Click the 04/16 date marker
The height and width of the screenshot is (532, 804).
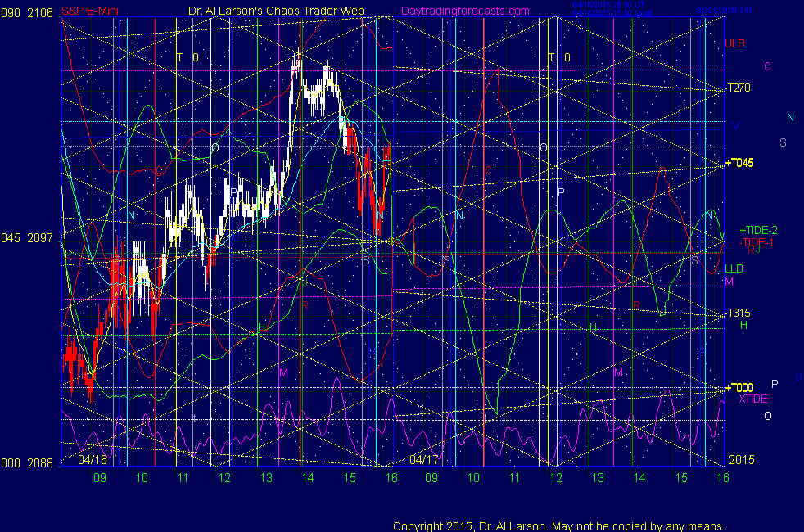92,460
